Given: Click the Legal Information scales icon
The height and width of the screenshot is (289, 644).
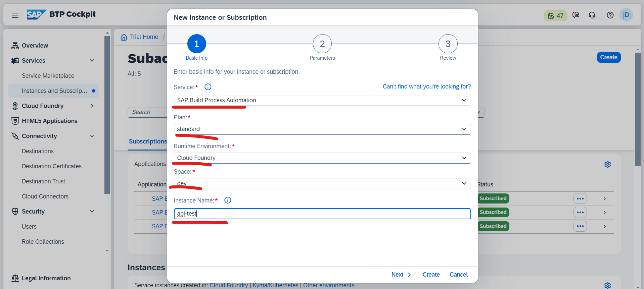Looking at the screenshot, I should tap(15, 278).
